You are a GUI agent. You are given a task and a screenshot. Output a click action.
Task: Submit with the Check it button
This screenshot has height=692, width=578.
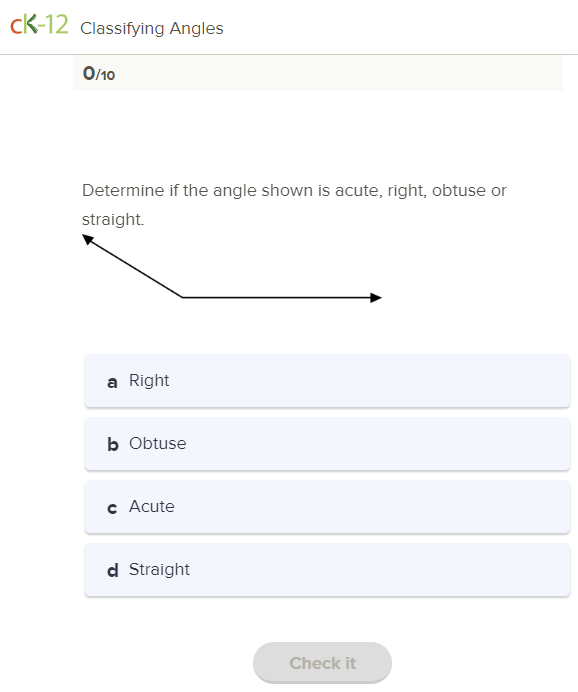pyautogui.click(x=322, y=663)
